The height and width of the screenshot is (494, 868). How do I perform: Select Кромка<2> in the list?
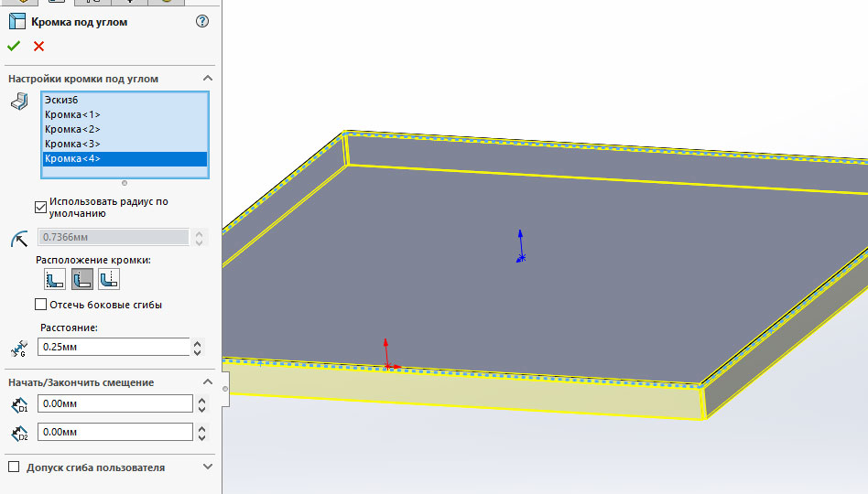coord(125,130)
